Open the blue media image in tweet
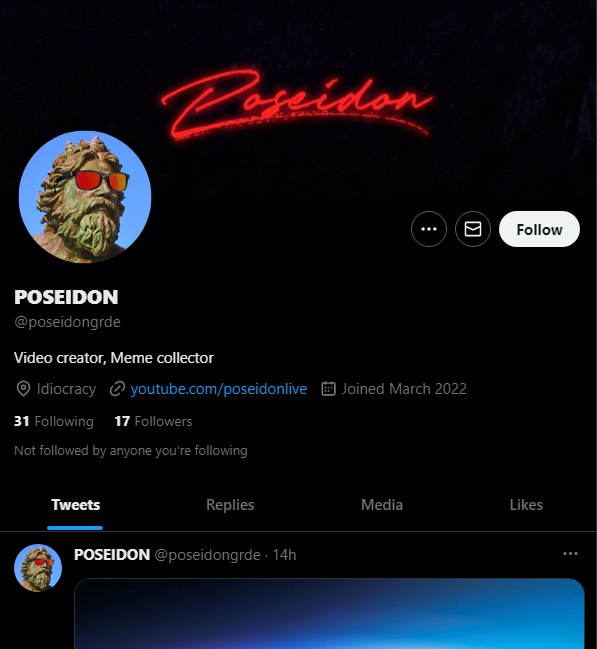597x649 pixels. point(329,614)
